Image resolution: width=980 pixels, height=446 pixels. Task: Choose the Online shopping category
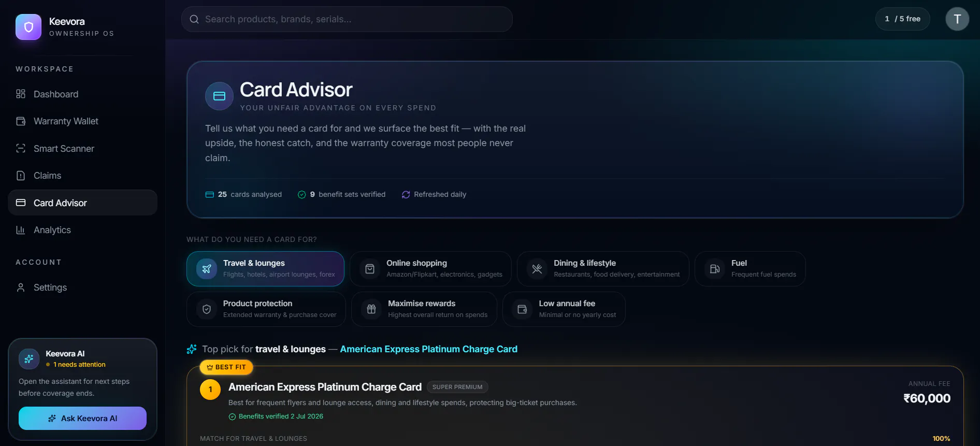430,269
